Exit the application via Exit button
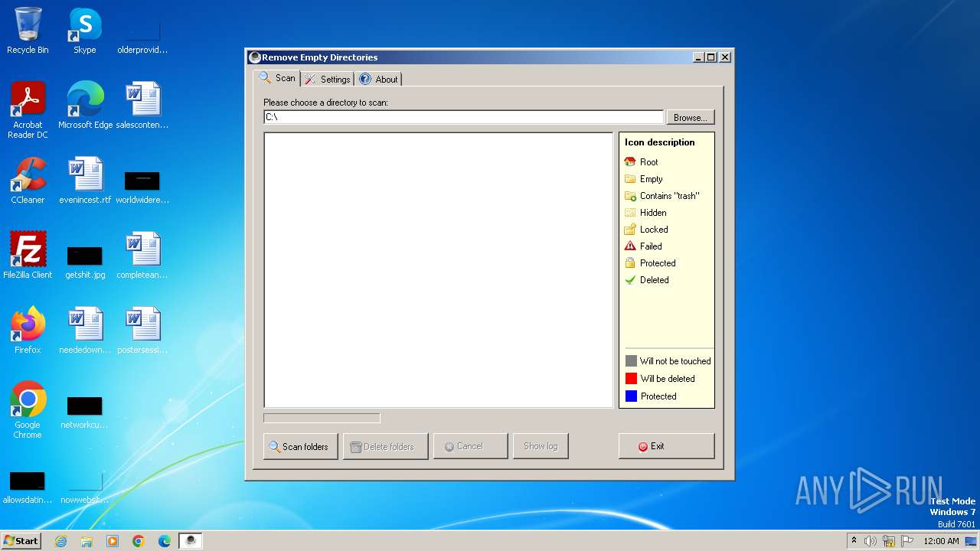 [666, 446]
